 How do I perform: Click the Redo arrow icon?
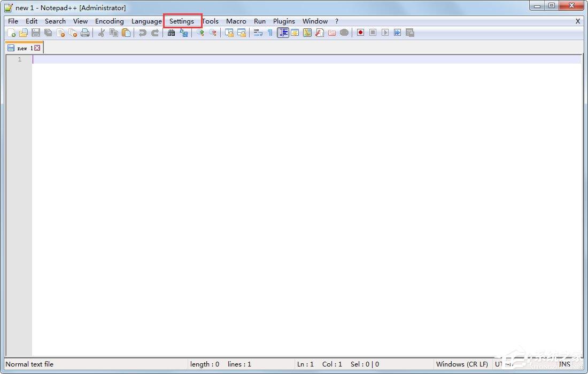(x=155, y=33)
